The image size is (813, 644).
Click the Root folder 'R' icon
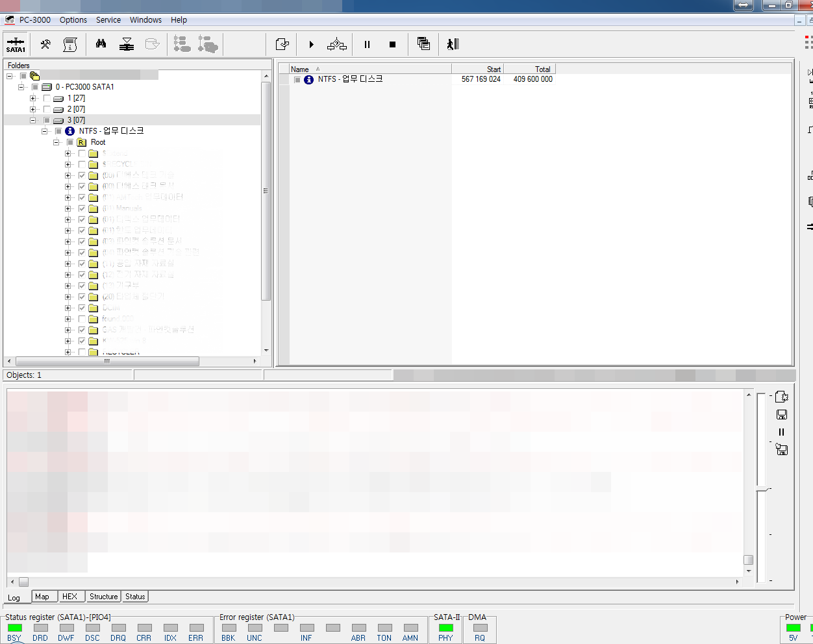(x=81, y=142)
